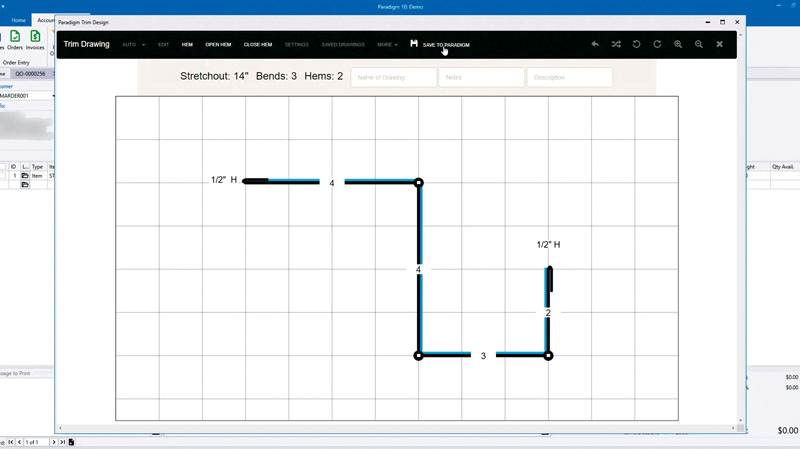Click the Description input field
This screenshot has height=449, width=800.
point(569,77)
